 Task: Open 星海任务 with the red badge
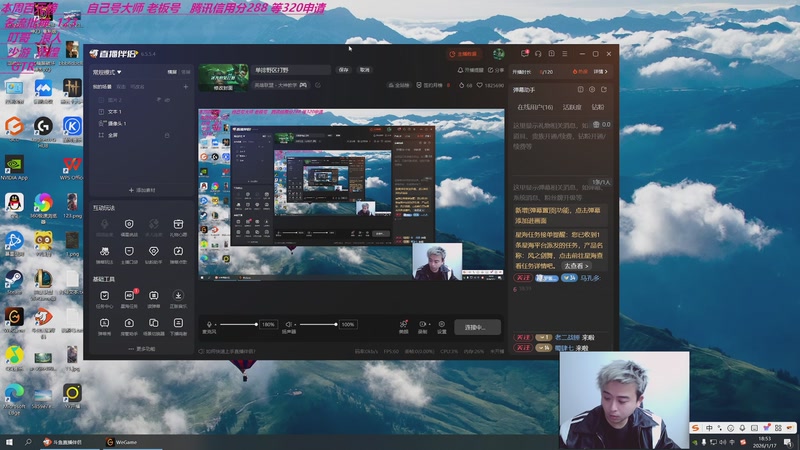point(129,299)
